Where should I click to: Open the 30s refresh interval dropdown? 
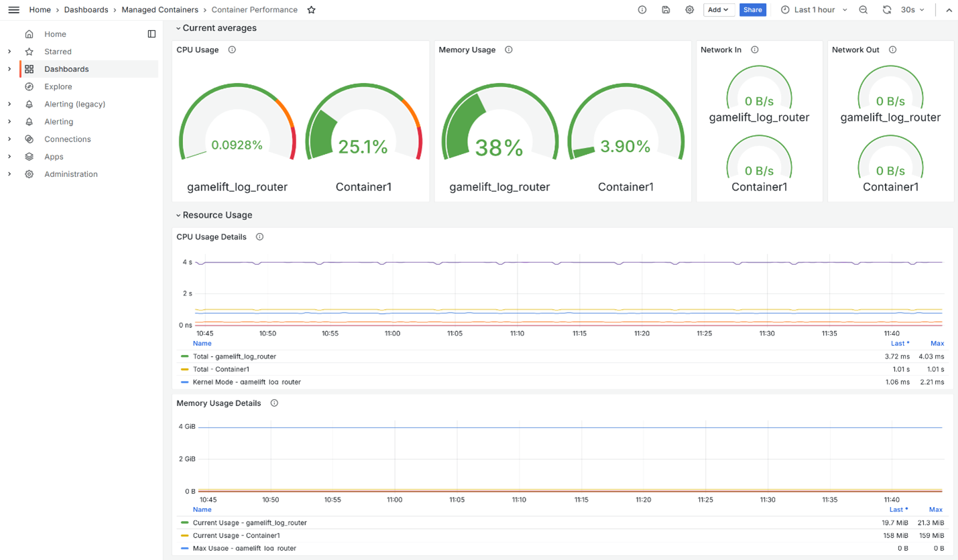911,9
